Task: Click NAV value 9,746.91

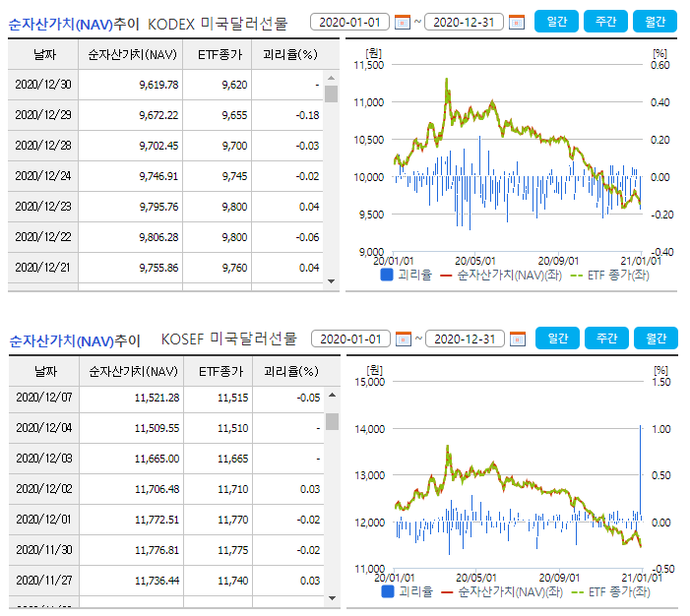Action: point(158,176)
